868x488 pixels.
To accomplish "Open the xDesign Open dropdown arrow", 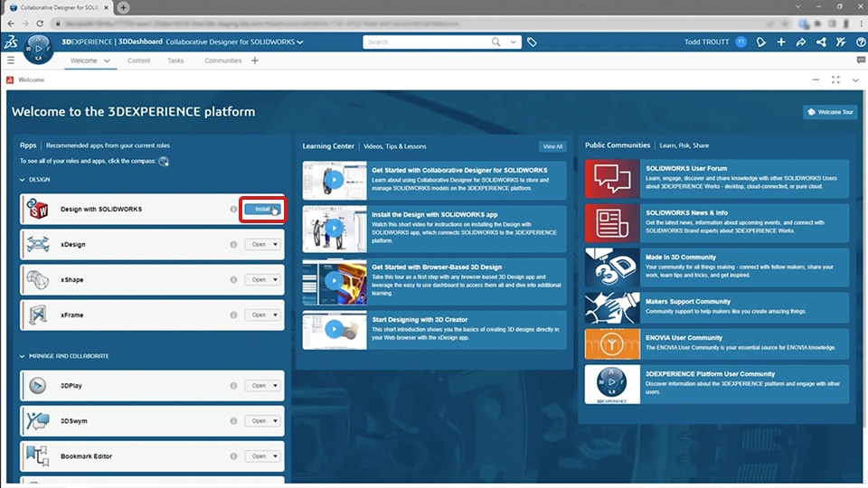I will (x=275, y=244).
